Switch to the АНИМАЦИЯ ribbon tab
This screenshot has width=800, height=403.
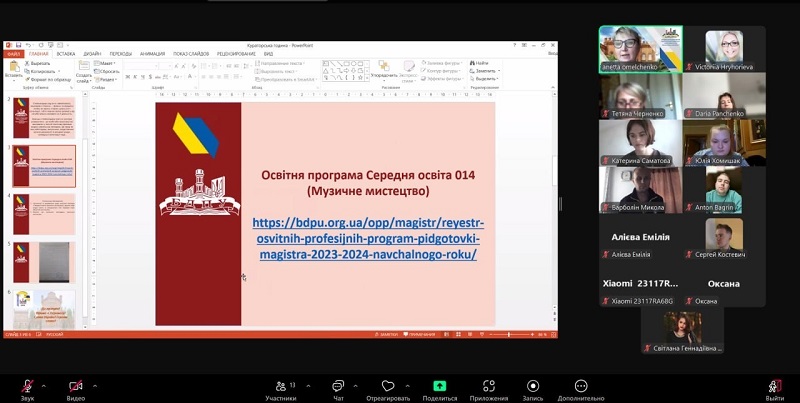pyautogui.click(x=153, y=54)
